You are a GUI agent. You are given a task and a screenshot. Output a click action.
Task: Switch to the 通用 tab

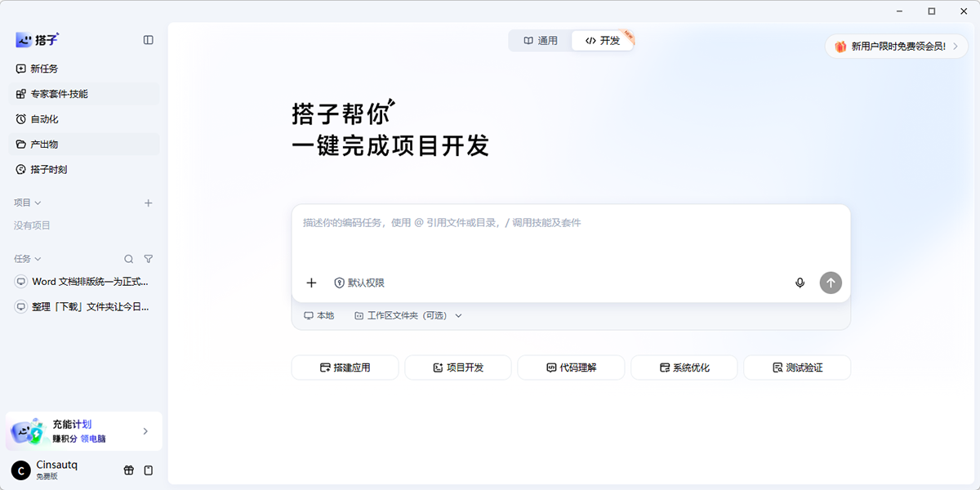point(541,41)
